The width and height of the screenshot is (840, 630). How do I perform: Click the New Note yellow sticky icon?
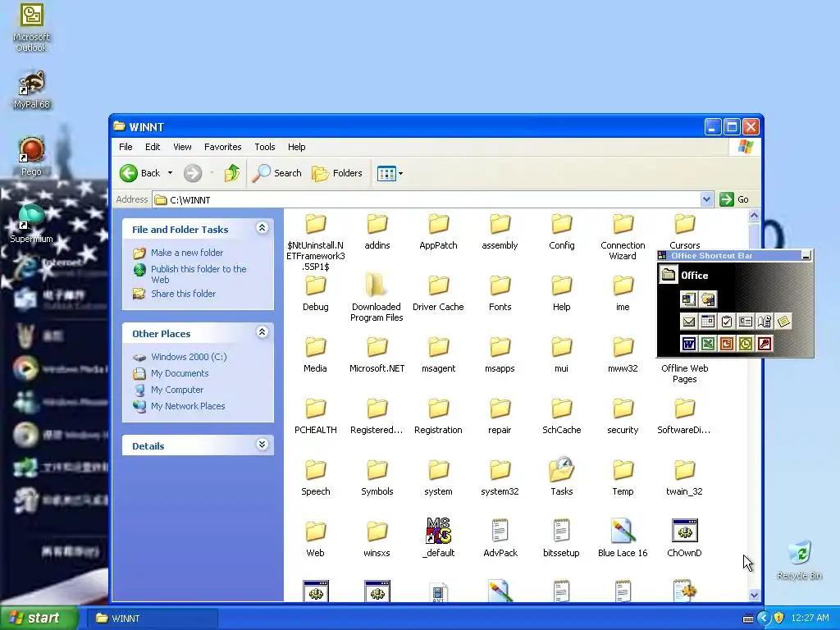(x=783, y=322)
